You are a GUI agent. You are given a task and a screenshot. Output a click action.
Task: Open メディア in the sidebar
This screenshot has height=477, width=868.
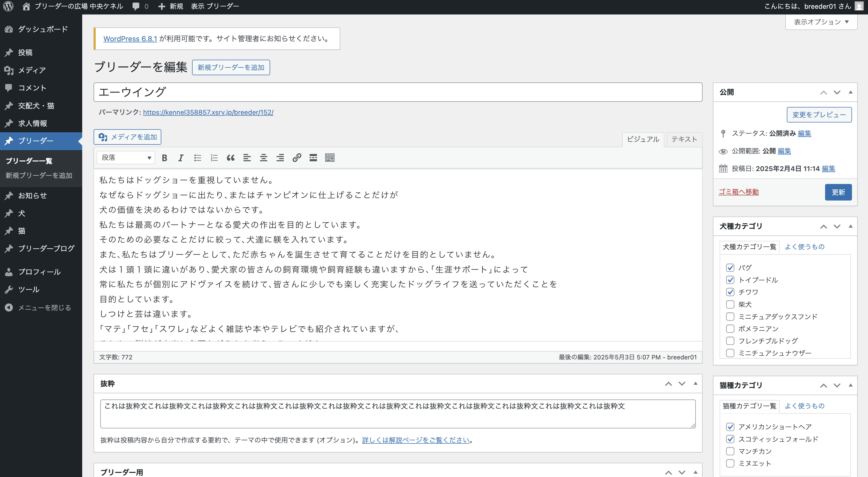coord(41,70)
